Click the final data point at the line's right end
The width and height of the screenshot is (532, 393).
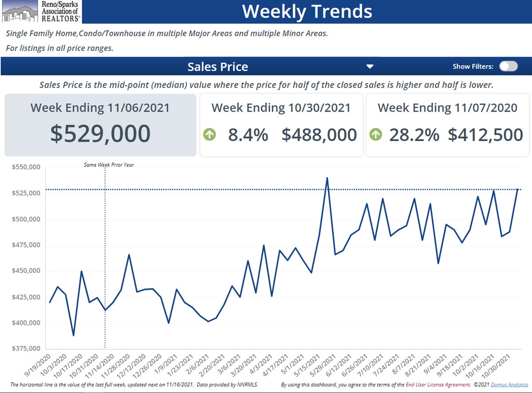pos(517,190)
